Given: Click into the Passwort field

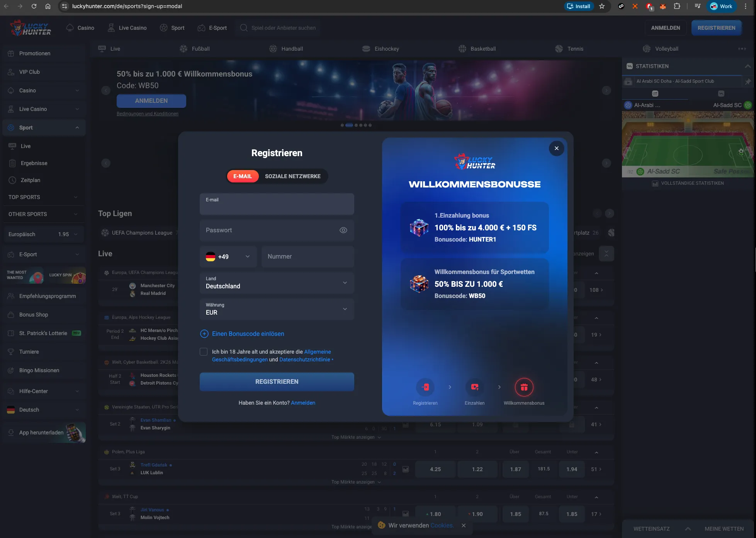Looking at the screenshot, I should click(x=277, y=230).
